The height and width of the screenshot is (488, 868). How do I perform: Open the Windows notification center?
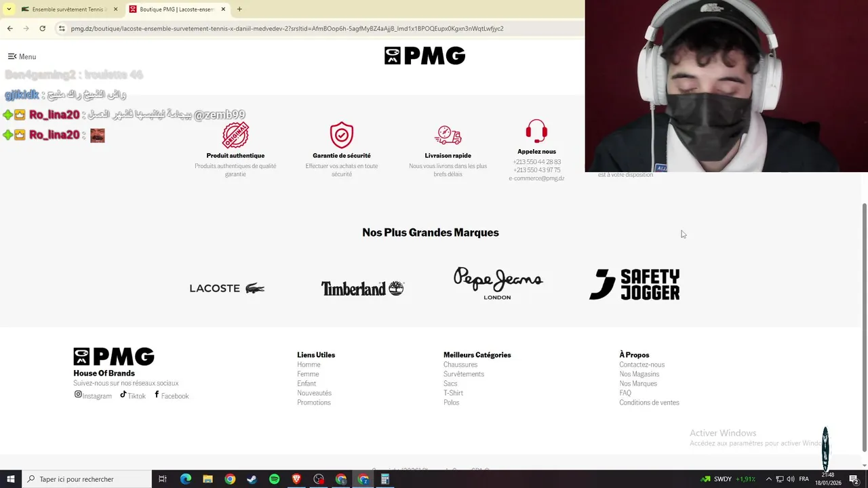853,479
